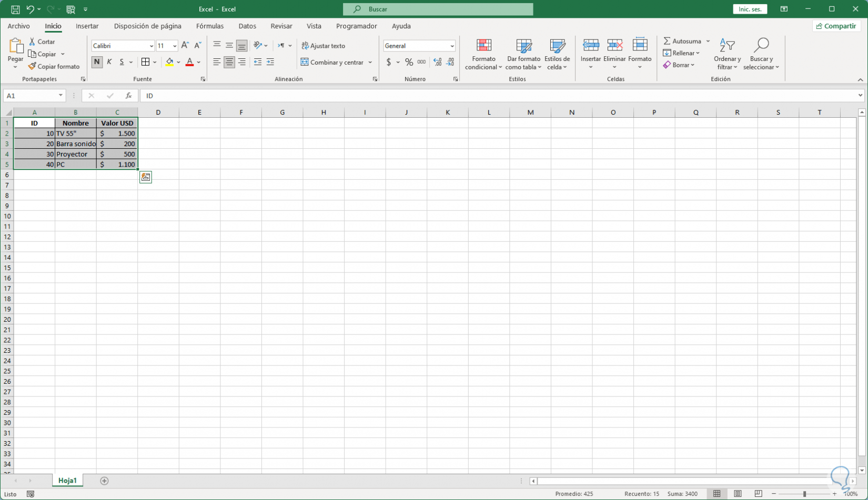Viewport: 868px width, 500px height.
Task: Select cell with Proyector
Action: point(76,154)
